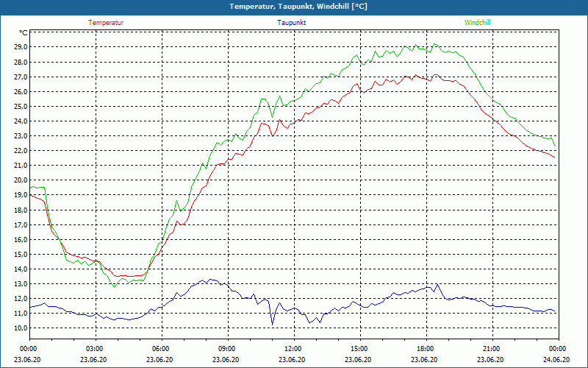
Task: Click the '21:00' time axis label
Action: (x=492, y=349)
